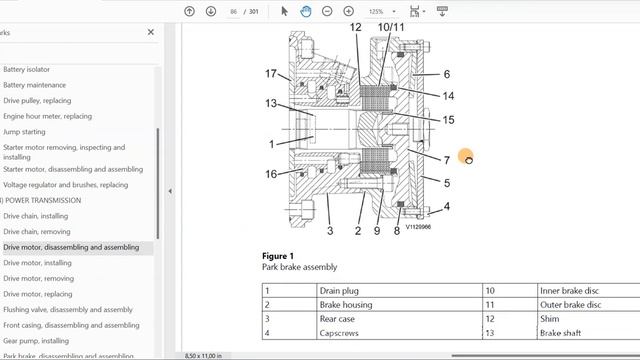This screenshot has height=360, width=640.
Task: Select Drive motor, disassembling and assembling bookmark
Action: coord(71,247)
